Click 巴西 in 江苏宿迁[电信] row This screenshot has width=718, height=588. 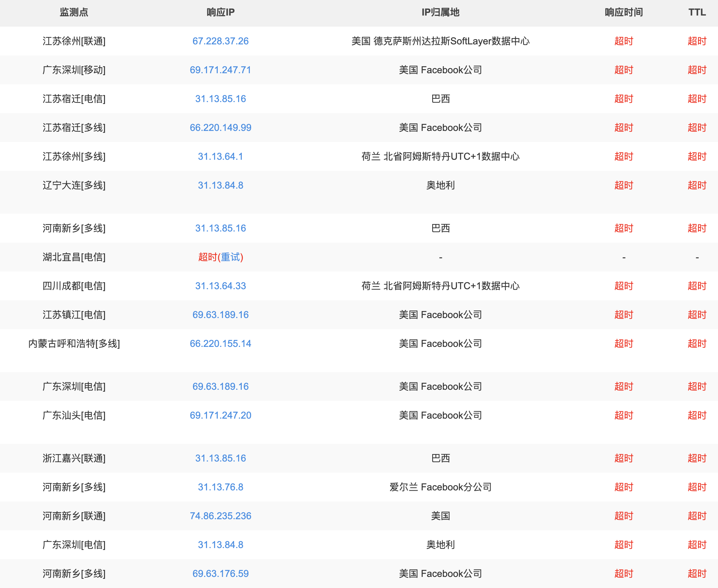440,99
